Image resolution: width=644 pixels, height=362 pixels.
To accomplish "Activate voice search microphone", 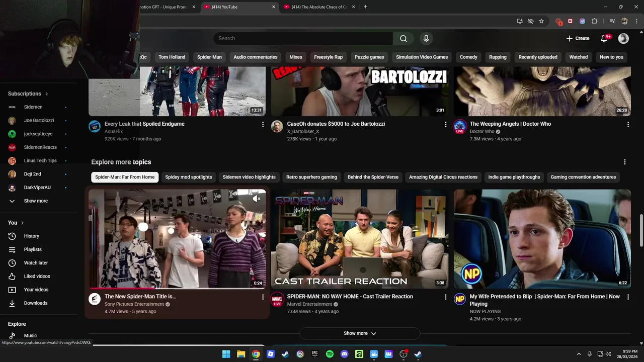I will (426, 39).
